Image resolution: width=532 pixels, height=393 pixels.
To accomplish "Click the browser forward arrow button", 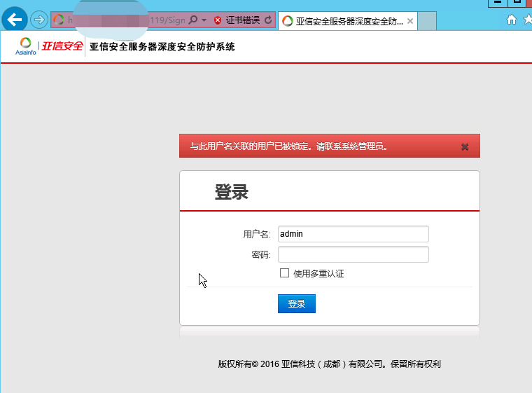I will point(39,20).
